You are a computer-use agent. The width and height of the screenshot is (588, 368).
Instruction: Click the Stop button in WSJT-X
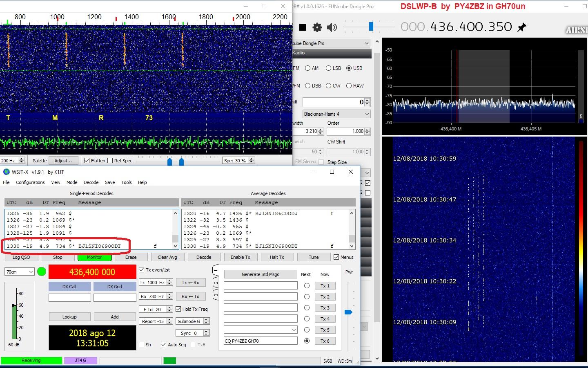(58, 257)
